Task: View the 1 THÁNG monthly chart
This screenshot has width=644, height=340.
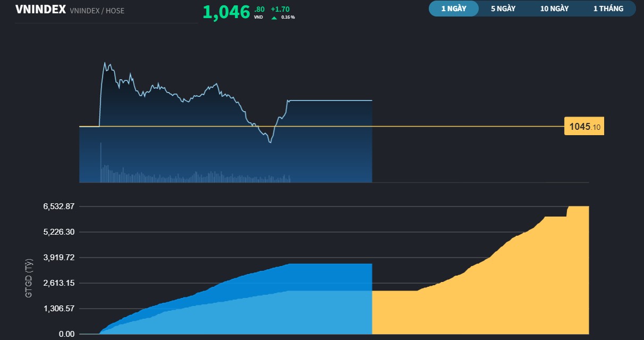Action: click(609, 9)
